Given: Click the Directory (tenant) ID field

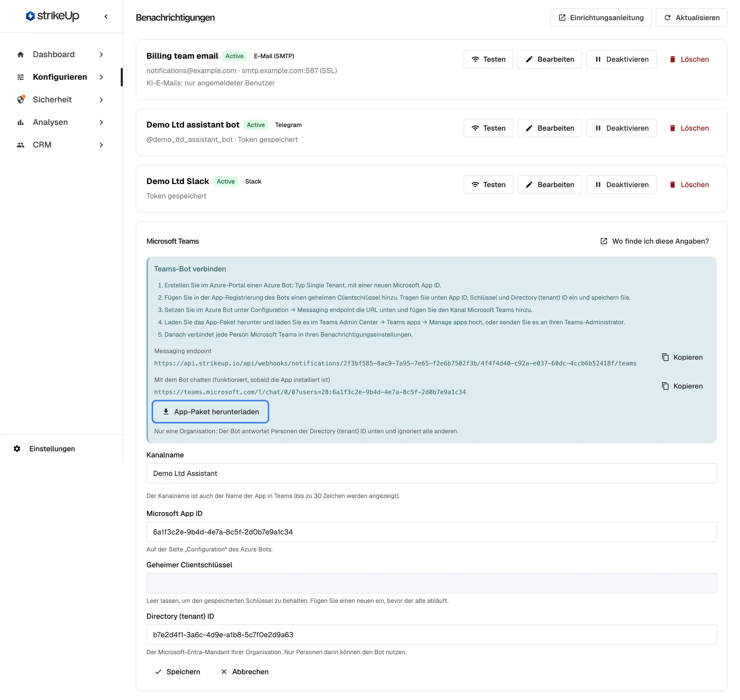Looking at the screenshot, I should (432, 635).
